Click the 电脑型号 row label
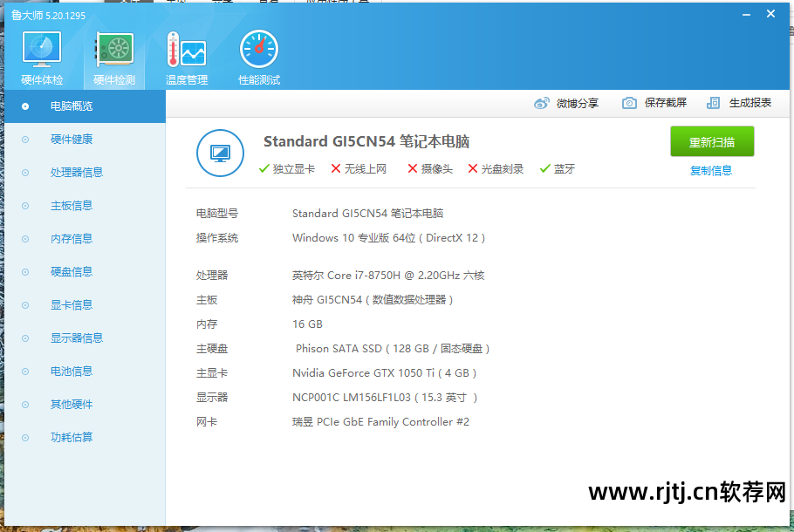 [217, 214]
